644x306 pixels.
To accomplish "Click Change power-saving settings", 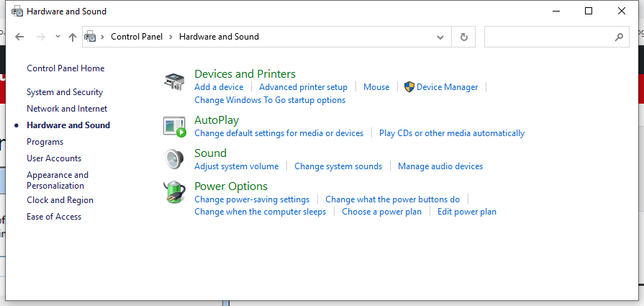I will [x=252, y=199].
